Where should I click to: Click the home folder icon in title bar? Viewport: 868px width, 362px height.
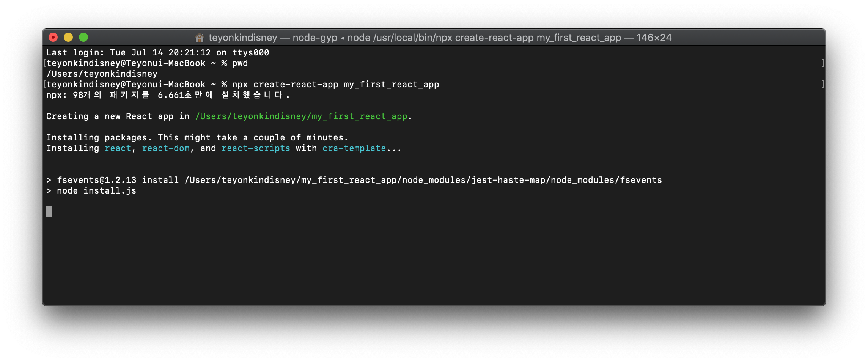[x=200, y=38]
